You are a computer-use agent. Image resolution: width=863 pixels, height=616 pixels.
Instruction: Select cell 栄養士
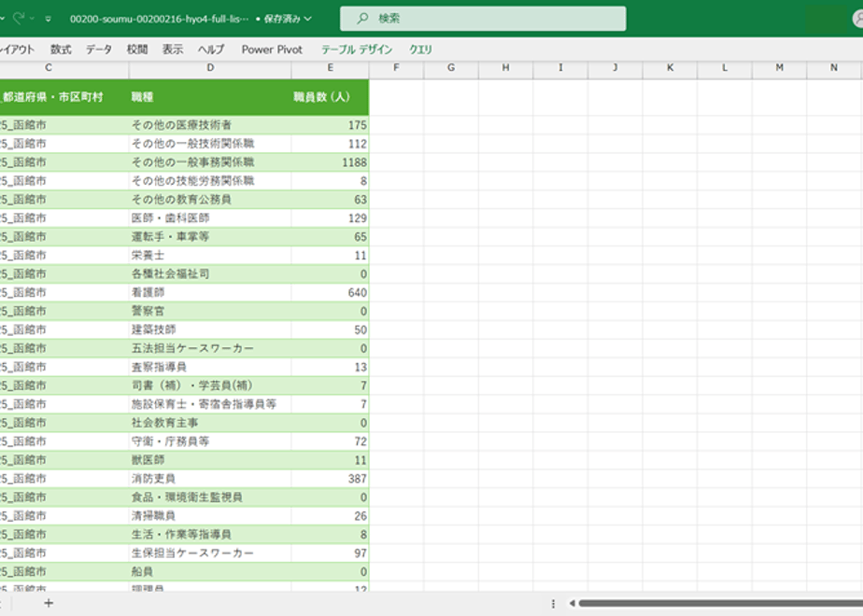210,255
